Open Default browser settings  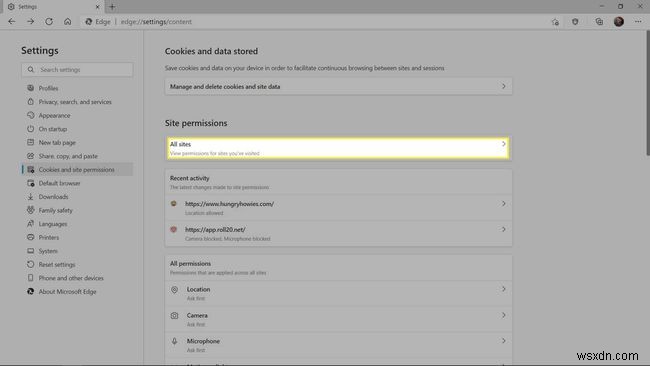click(x=59, y=183)
